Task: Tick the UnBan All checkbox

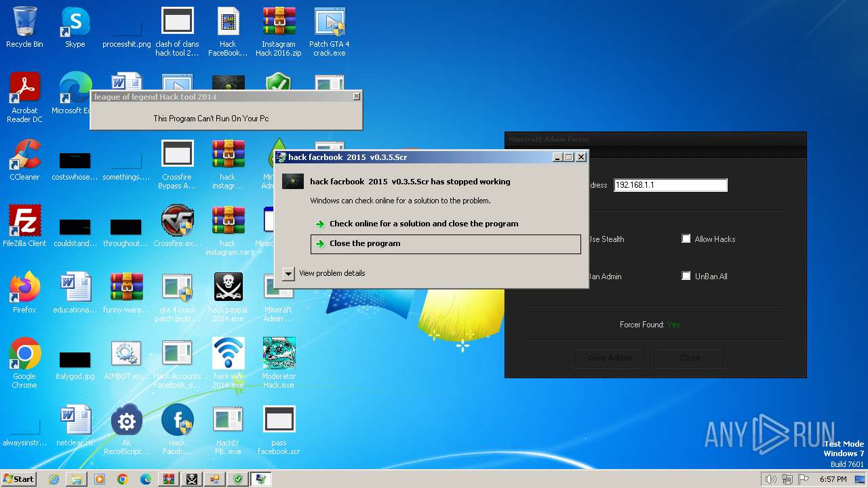Action: point(686,276)
